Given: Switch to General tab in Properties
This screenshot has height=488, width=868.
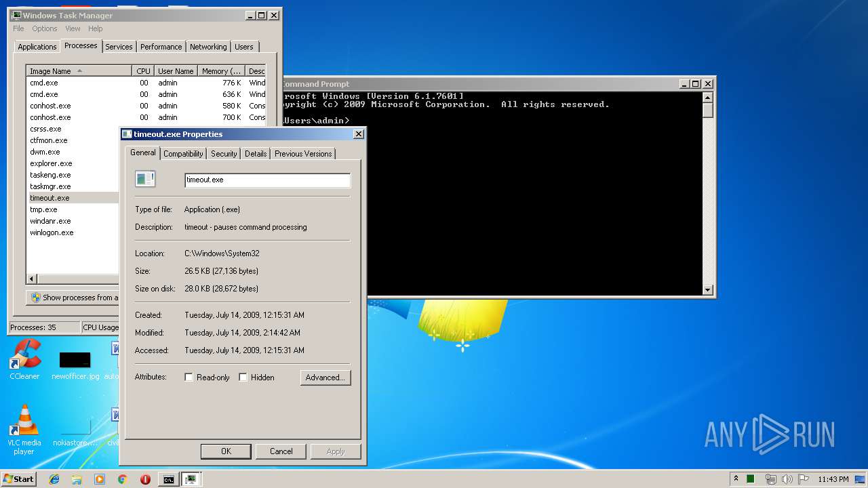Looking at the screenshot, I should (143, 152).
